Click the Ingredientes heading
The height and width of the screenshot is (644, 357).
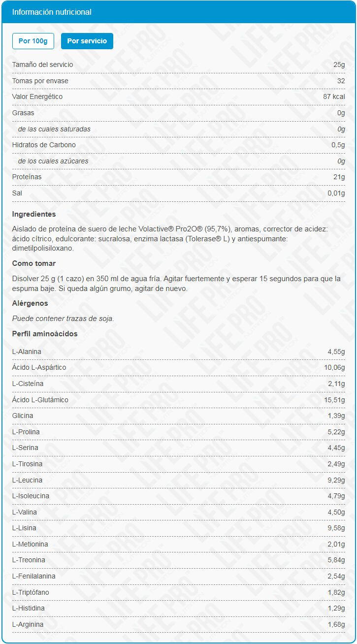pyautogui.click(x=34, y=214)
